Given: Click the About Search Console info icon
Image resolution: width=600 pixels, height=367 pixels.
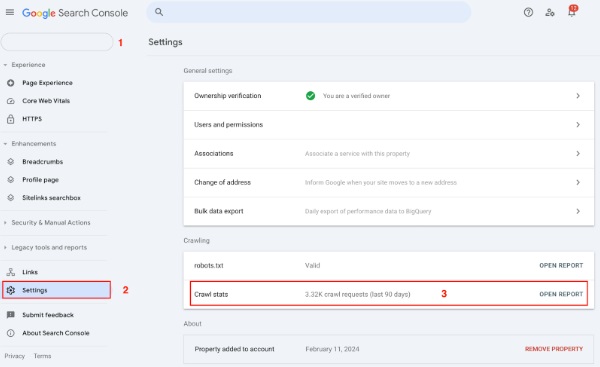Looking at the screenshot, I should [11, 333].
